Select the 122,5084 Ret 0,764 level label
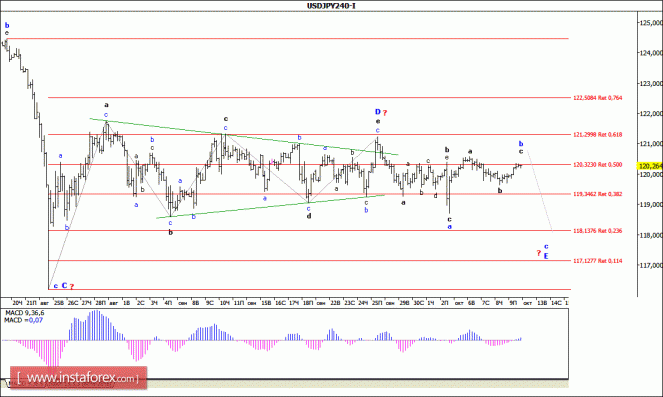Screen dimensions: 663x397 [x=597, y=98]
